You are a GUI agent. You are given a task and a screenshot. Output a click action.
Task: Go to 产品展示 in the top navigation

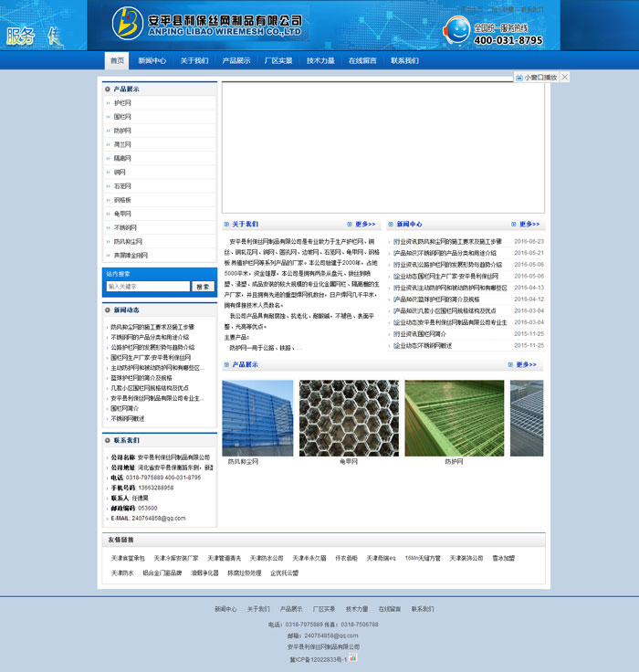point(236,61)
